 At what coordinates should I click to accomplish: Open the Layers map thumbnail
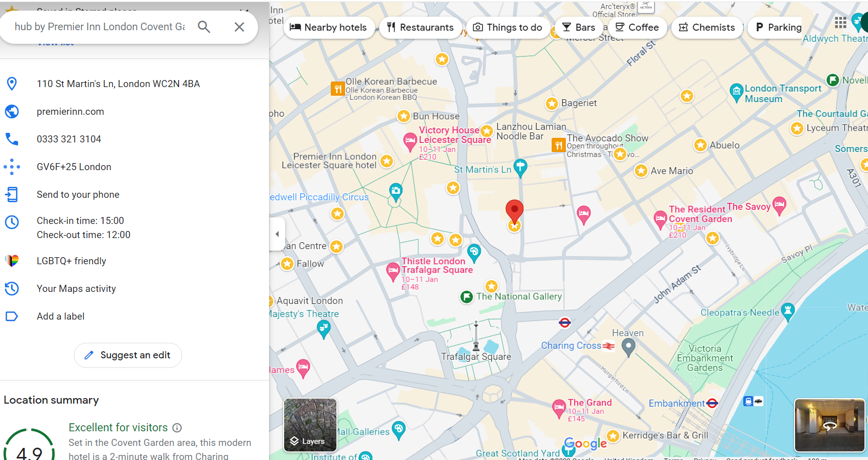coord(310,425)
